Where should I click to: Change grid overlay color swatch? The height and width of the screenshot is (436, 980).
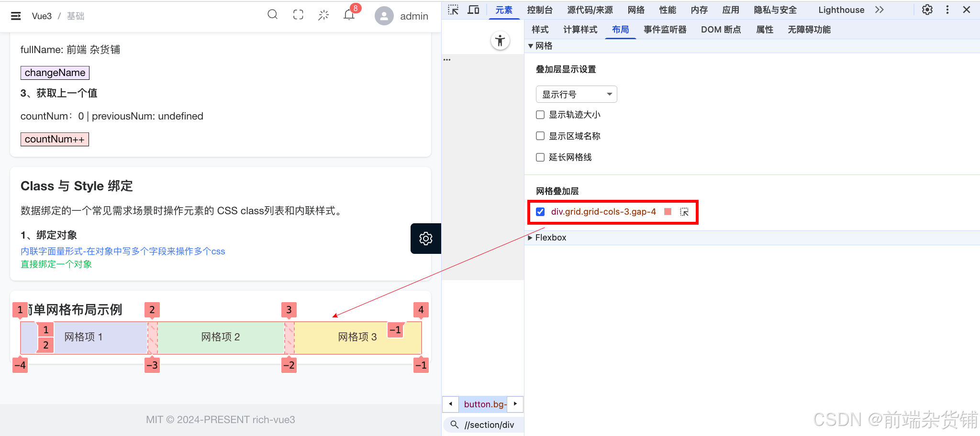668,212
